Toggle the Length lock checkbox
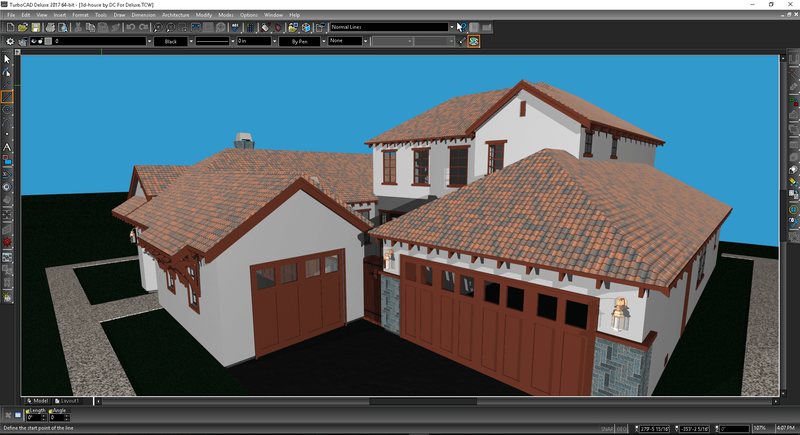This screenshot has height=435, width=800. point(28,411)
